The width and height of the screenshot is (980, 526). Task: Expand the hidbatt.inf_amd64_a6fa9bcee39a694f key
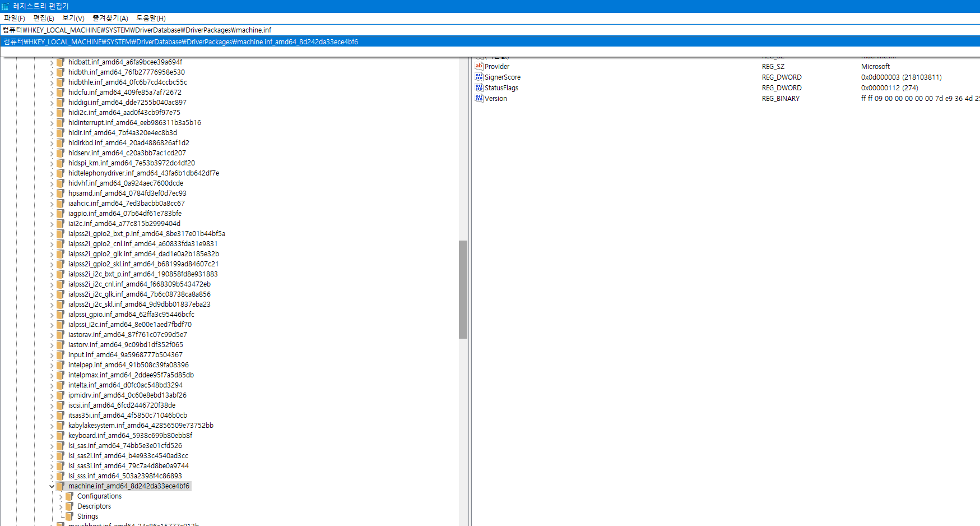(x=52, y=62)
